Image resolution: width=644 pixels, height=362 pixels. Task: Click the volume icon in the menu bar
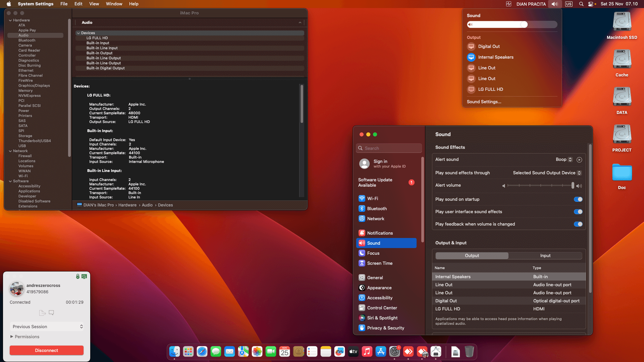(555, 4)
